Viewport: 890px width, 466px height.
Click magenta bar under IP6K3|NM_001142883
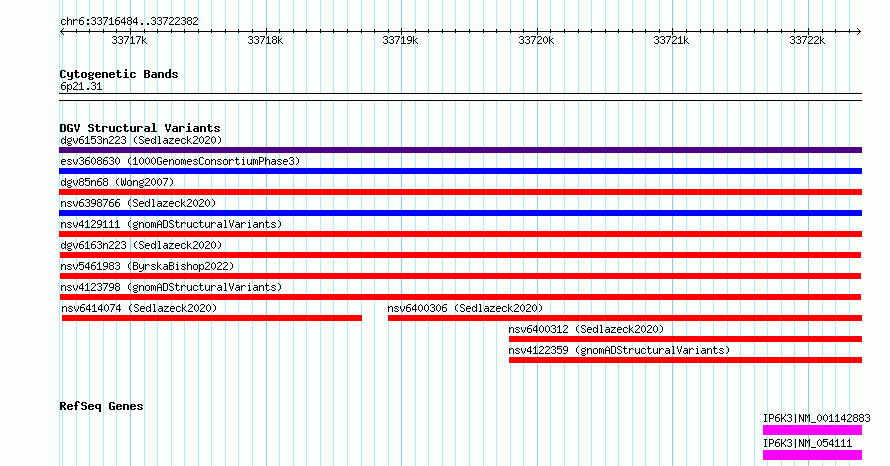(812, 430)
